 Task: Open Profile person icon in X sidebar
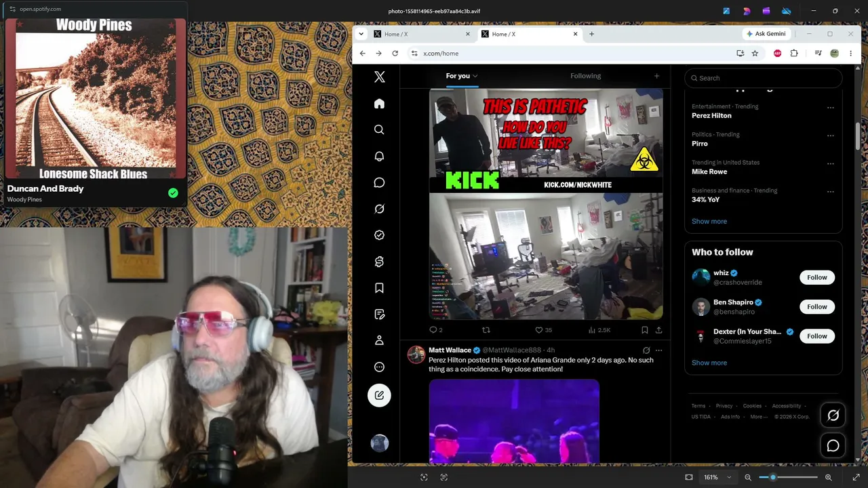379,340
